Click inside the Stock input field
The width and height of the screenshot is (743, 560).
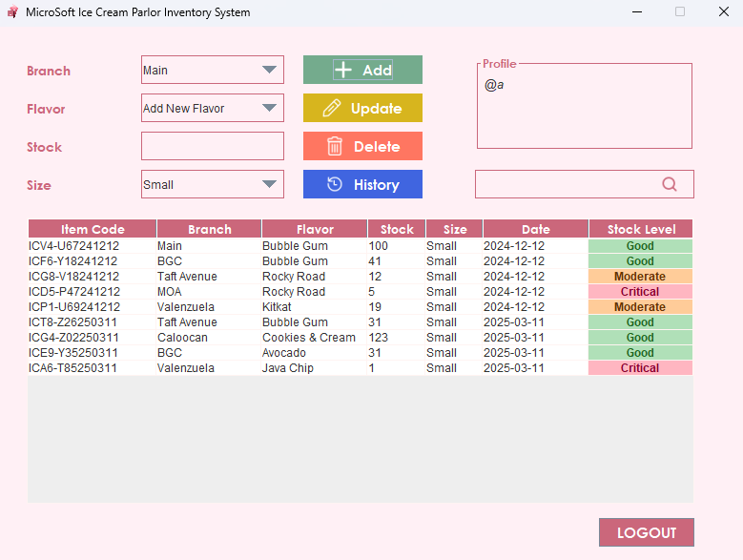(x=212, y=146)
